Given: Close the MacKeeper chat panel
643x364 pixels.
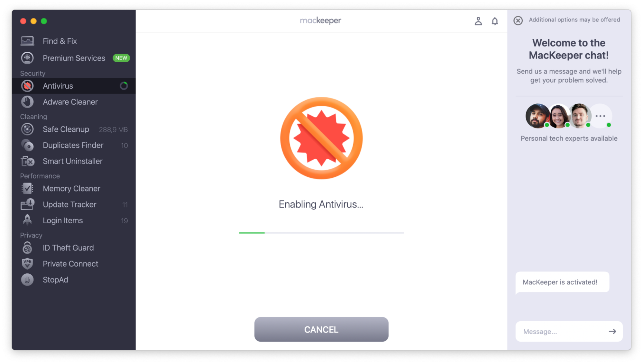Looking at the screenshot, I should click(518, 21).
